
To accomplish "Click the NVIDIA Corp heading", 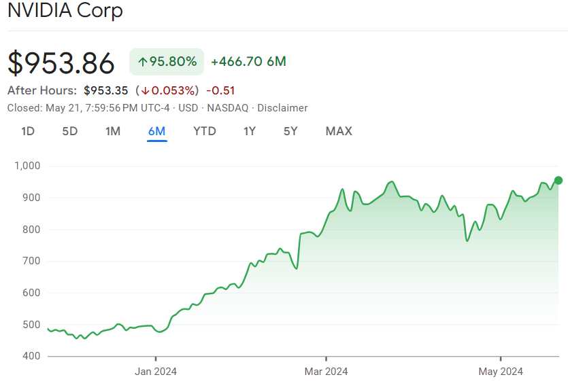I will 65,10.
